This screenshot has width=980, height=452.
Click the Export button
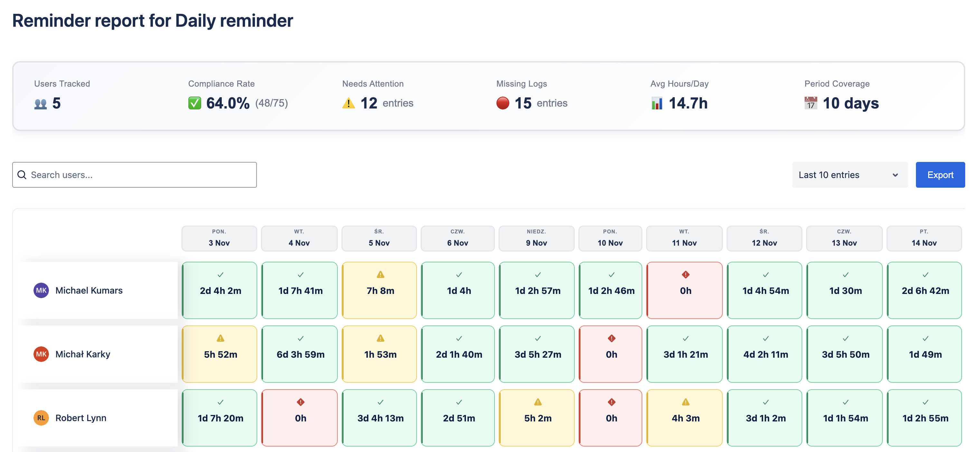940,174
